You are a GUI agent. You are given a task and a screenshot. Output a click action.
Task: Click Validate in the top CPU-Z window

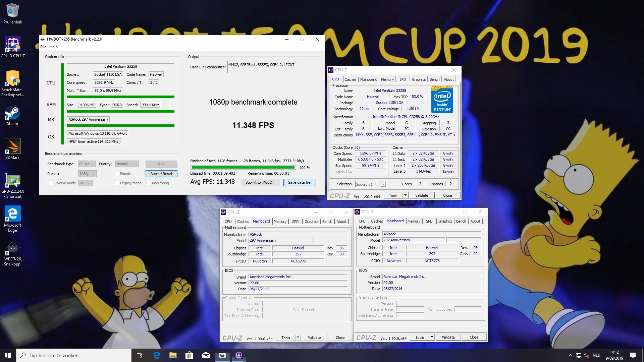[422, 195]
